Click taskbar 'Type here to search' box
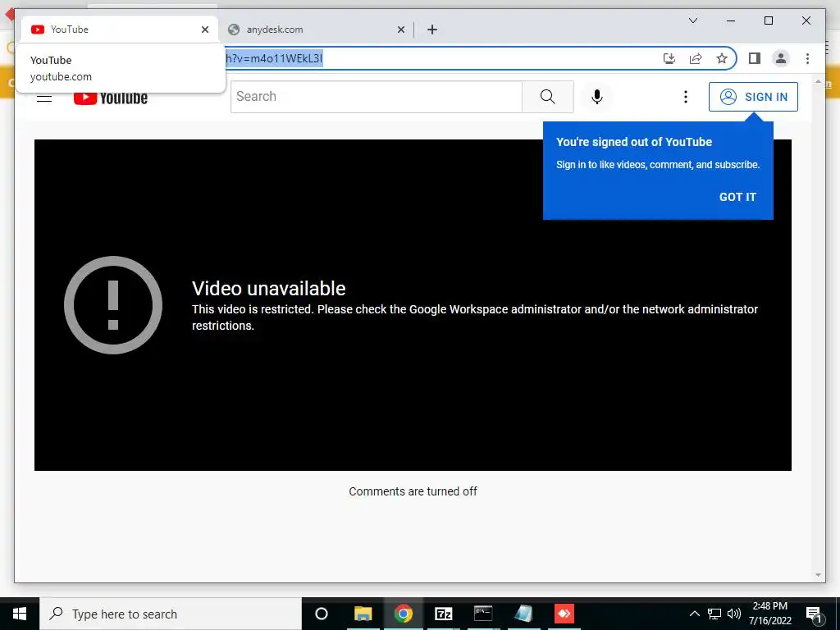This screenshot has height=630, width=840. click(171, 614)
